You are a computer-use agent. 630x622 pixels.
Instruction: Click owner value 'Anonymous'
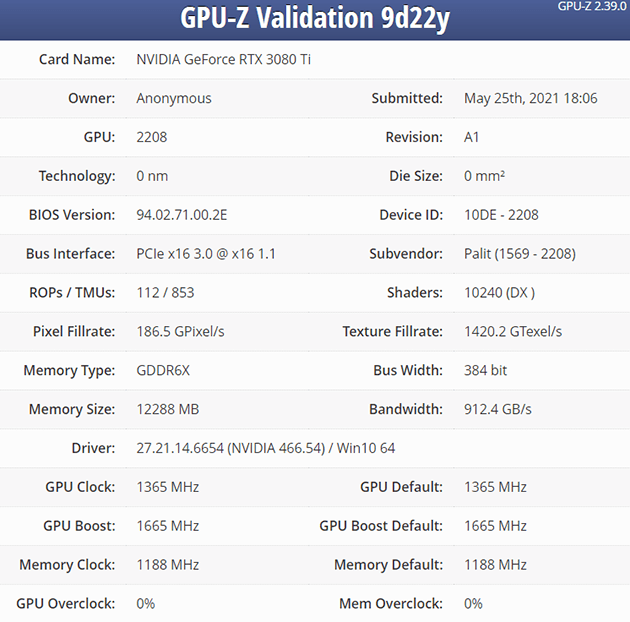174,98
